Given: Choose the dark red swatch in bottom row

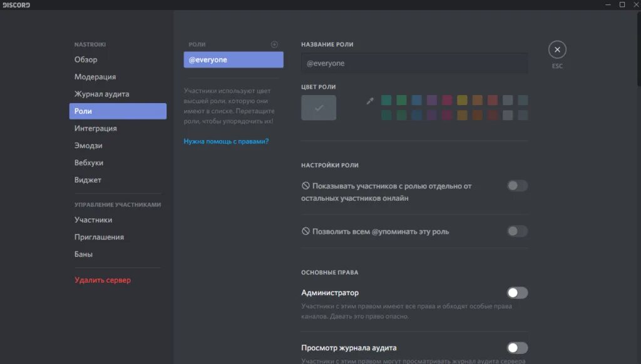Looking at the screenshot, I should click(x=493, y=115).
